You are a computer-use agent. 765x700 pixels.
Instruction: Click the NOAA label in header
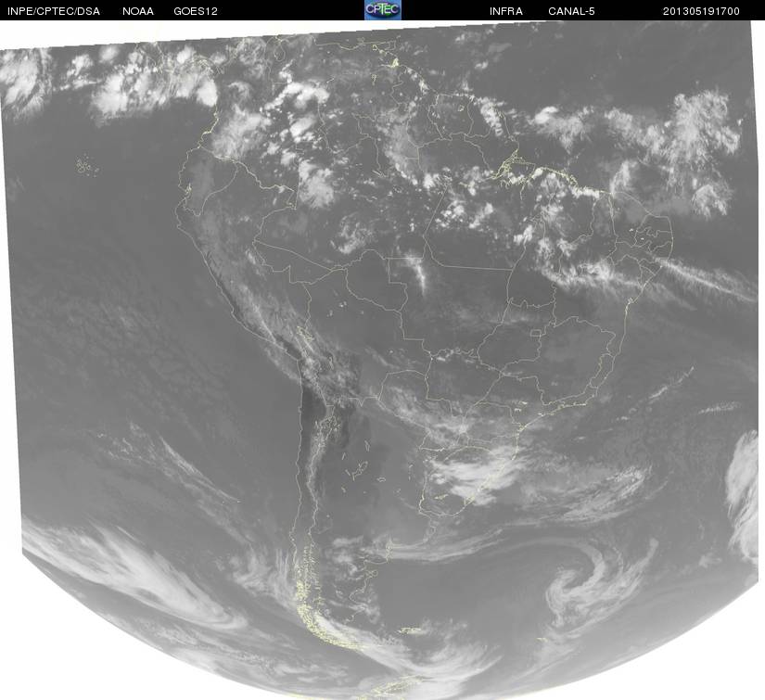pos(138,11)
